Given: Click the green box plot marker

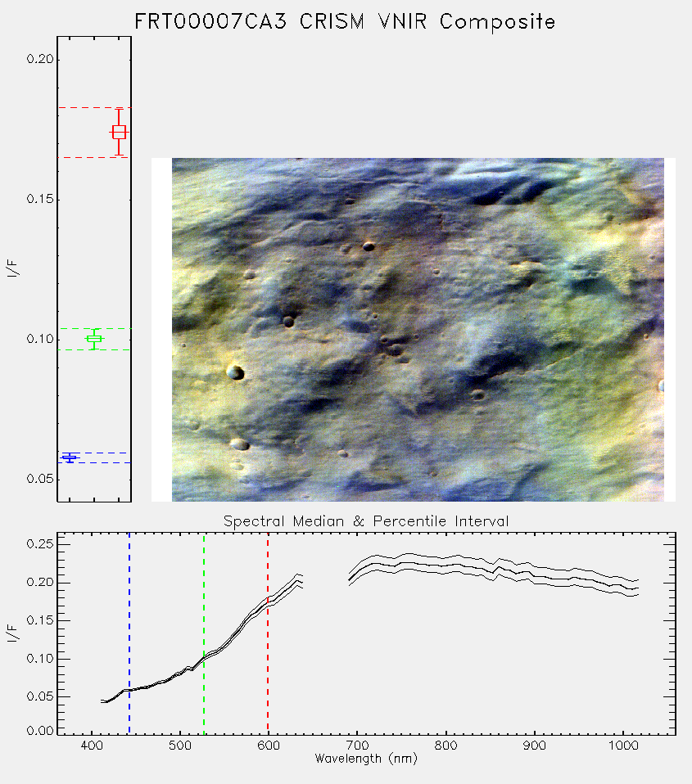Looking at the screenshot, I should click(94, 339).
